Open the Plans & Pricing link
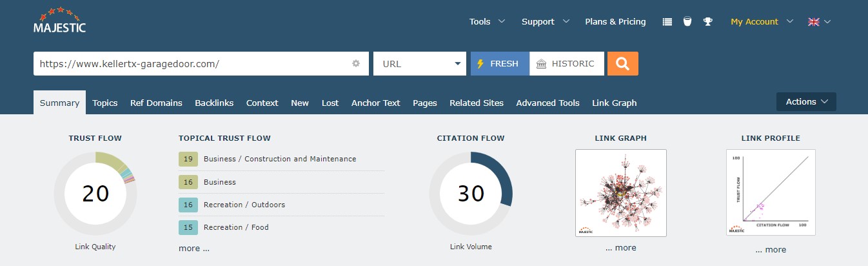The width and height of the screenshot is (868, 266). pos(615,21)
